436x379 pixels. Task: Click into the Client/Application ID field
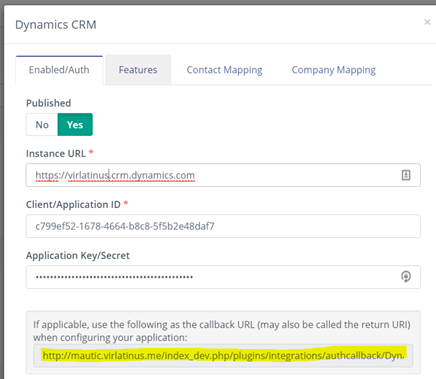click(x=223, y=226)
